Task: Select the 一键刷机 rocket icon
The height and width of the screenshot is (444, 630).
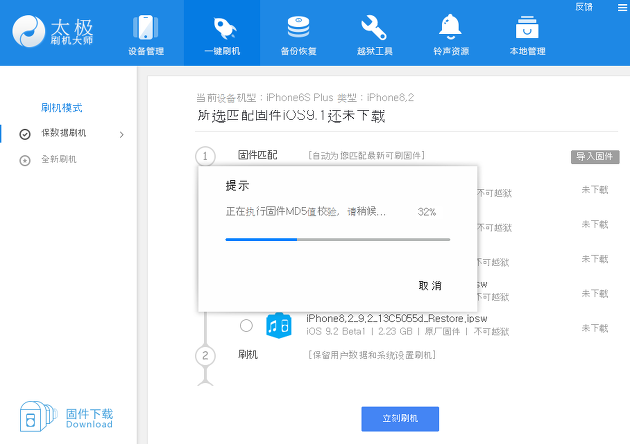Action: pos(224,28)
